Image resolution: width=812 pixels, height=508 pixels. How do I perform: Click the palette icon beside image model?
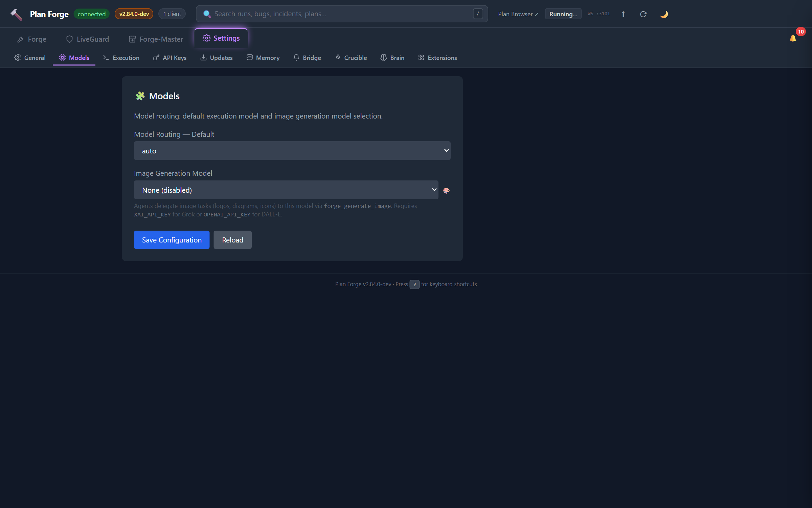click(446, 191)
